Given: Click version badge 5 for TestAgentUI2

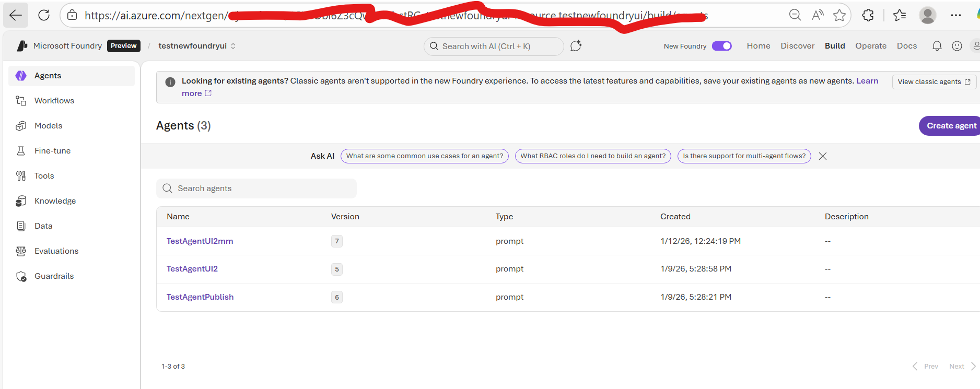Looking at the screenshot, I should [x=337, y=269].
